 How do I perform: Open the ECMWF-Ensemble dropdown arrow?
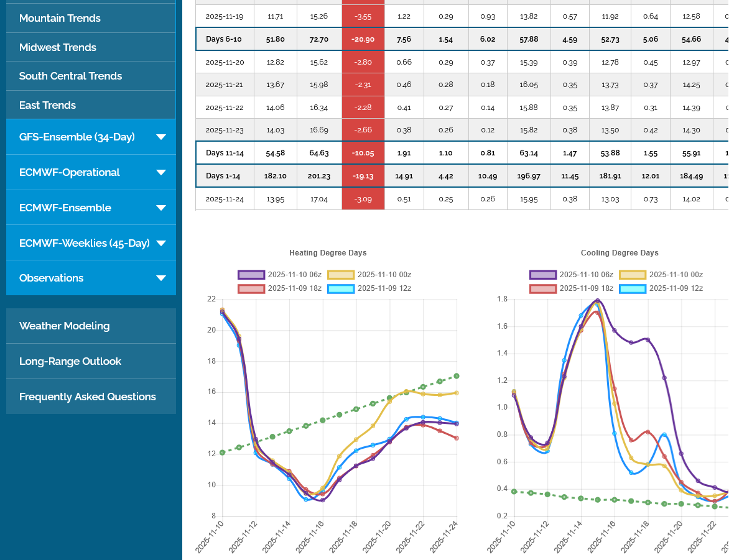[161, 208]
